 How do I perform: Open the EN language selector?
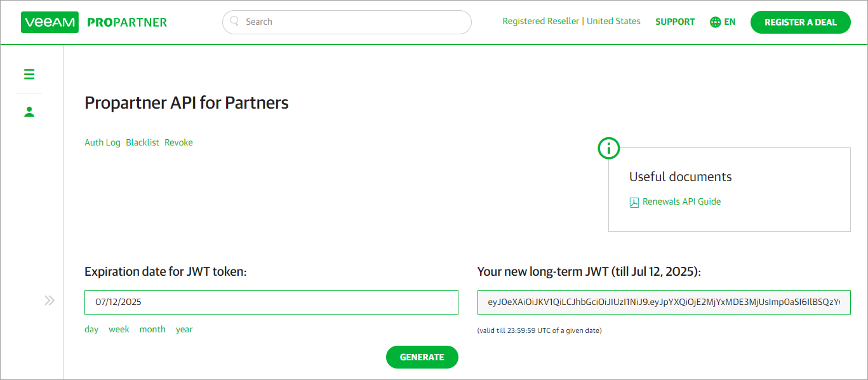(x=730, y=22)
